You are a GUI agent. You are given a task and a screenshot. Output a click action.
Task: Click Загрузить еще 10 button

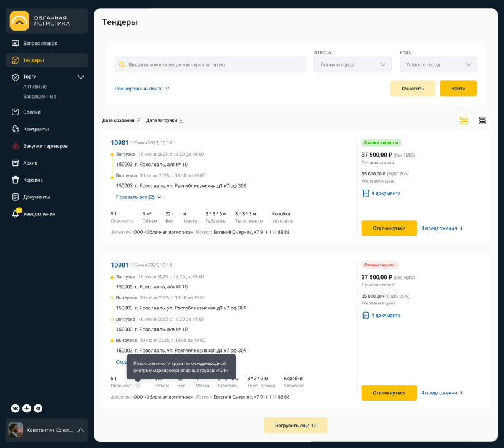(296, 426)
